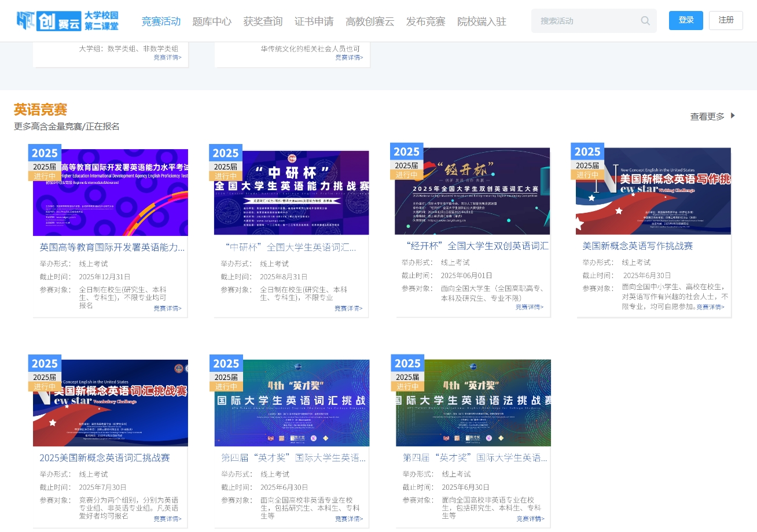The height and width of the screenshot is (532, 757).
Task: Click the 注册 button
Action: click(726, 20)
